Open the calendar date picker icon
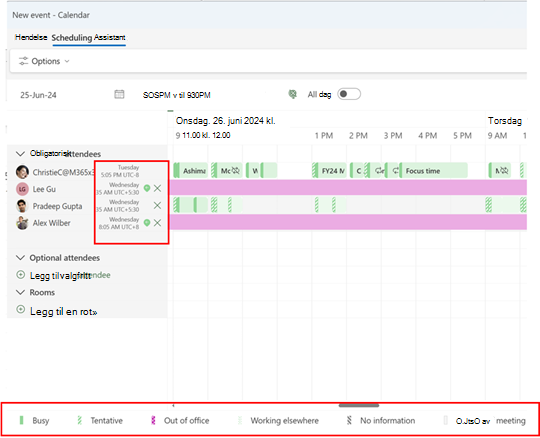Screen dimensions: 540x438 [x=119, y=94]
